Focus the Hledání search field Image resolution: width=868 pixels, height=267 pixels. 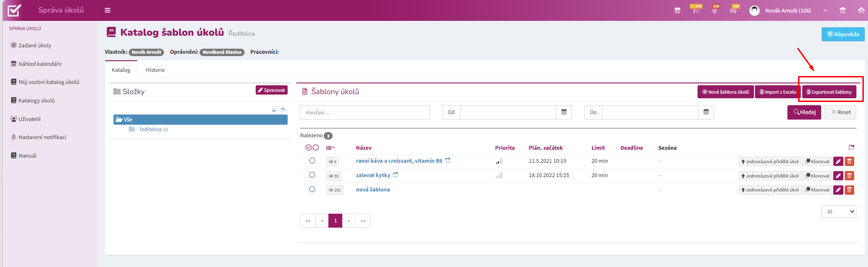[365, 112]
